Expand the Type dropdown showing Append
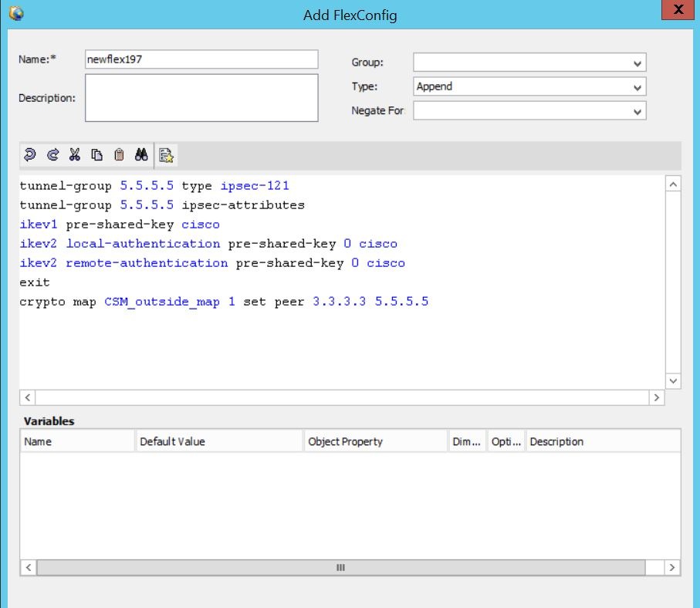 pos(529,87)
